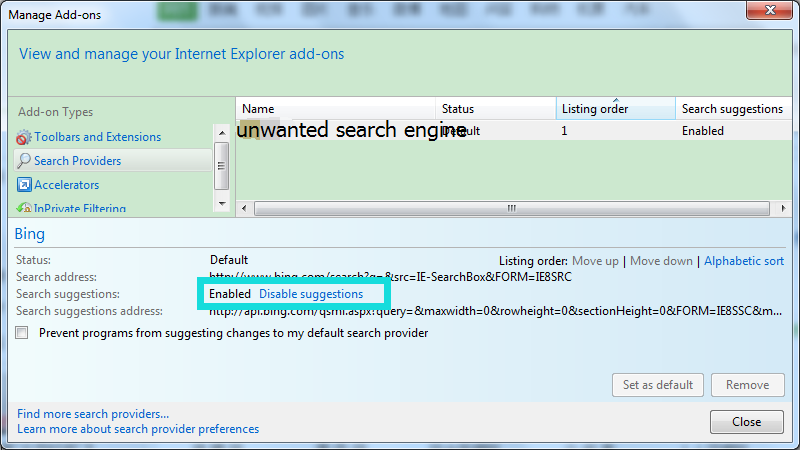The height and width of the screenshot is (450, 800).
Task: Click the Close button
Action: (x=746, y=422)
